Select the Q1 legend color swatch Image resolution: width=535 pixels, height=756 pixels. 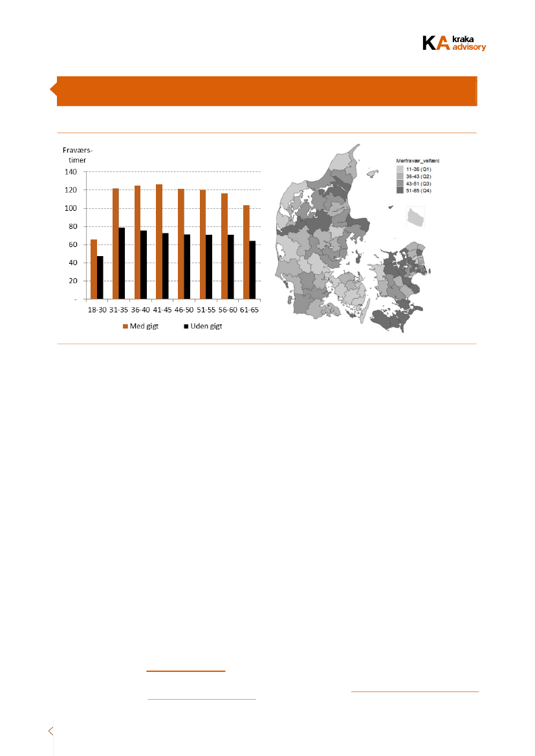pos(400,169)
